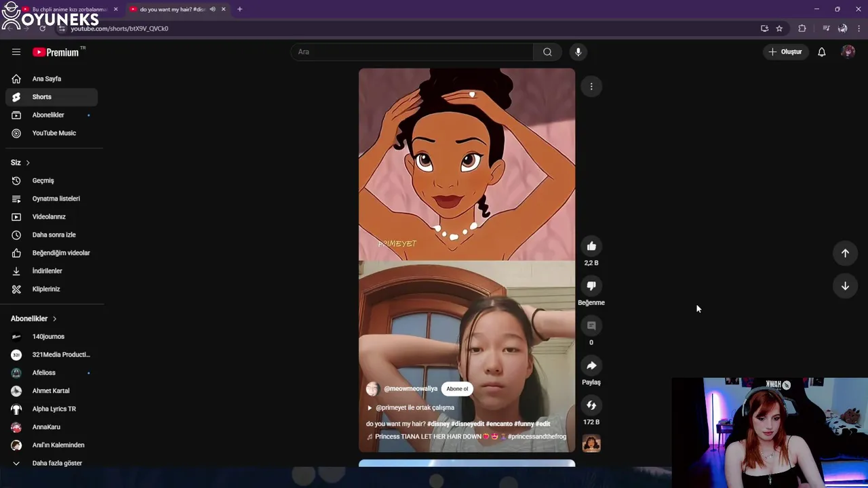
Task: Open the account avatar menu
Action: point(848,52)
